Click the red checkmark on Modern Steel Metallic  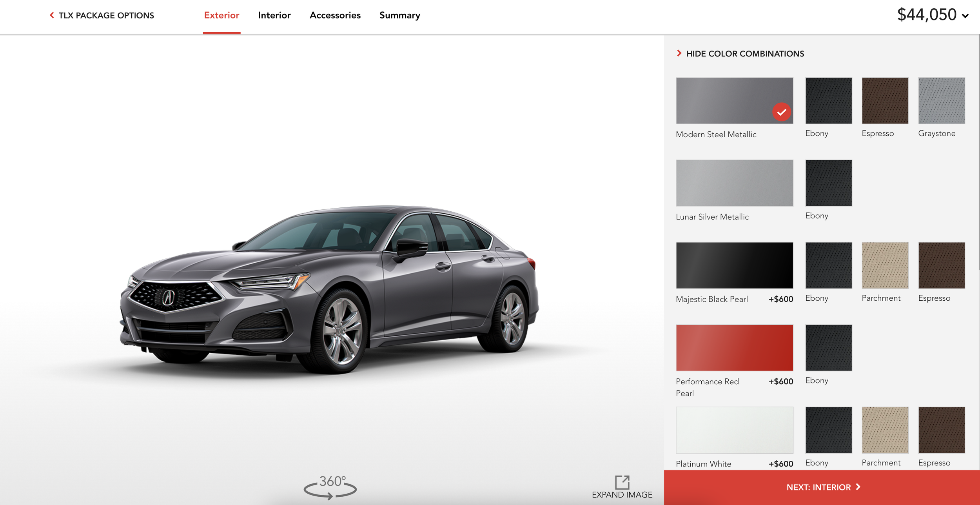pyautogui.click(x=782, y=112)
